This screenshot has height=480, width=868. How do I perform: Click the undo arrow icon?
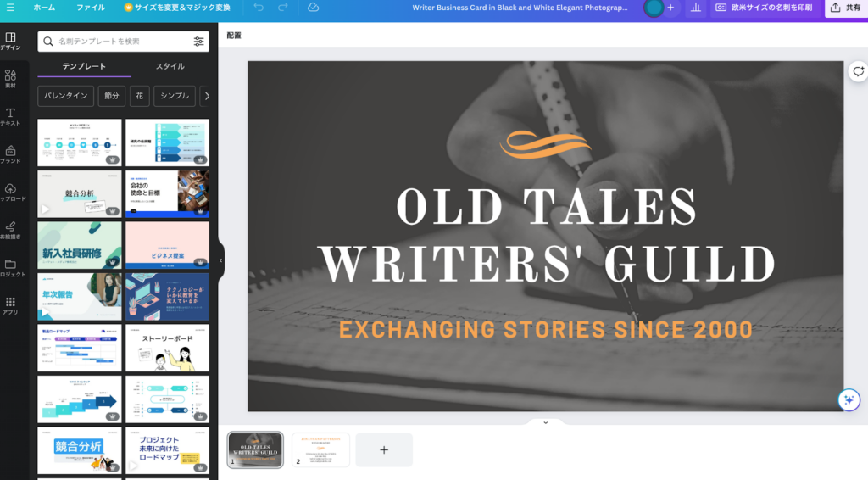click(x=259, y=8)
